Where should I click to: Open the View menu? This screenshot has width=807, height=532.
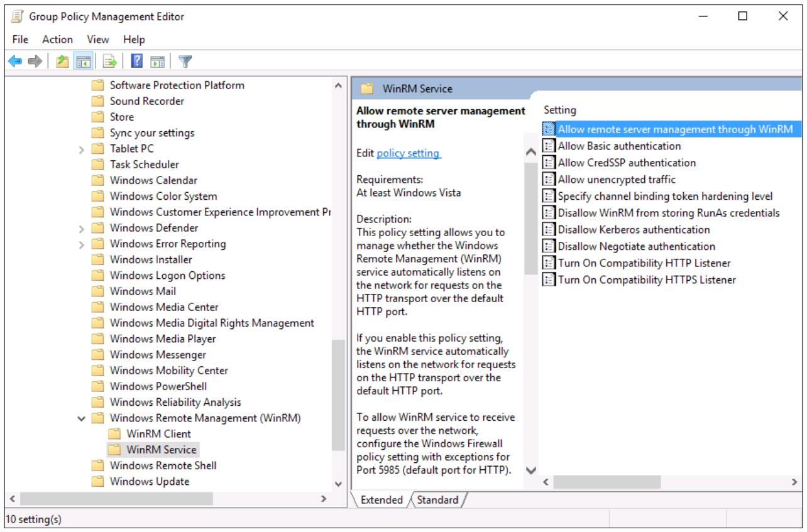tap(98, 39)
